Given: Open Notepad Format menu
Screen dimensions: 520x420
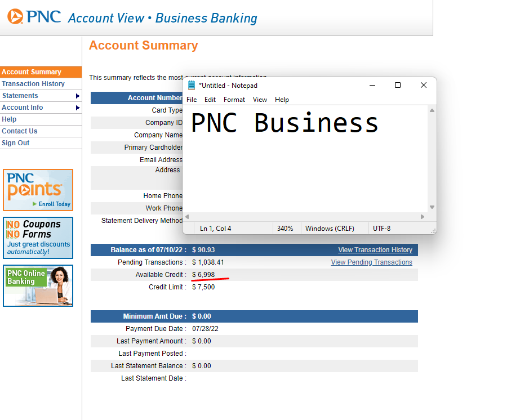Looking at the screenshot, I should tap(234, 100).
